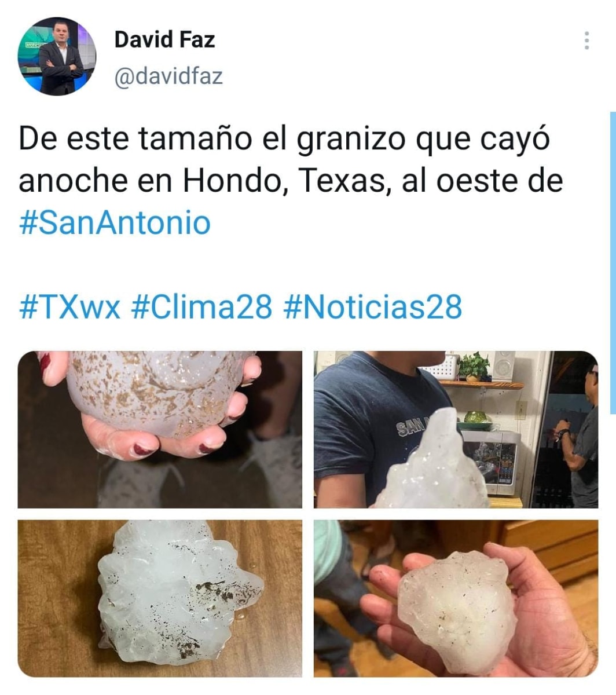Viewport: 616px width, 695px height.
Task: Click the tweet text mentioning Hondo, Texas
Action: (291, 181)
